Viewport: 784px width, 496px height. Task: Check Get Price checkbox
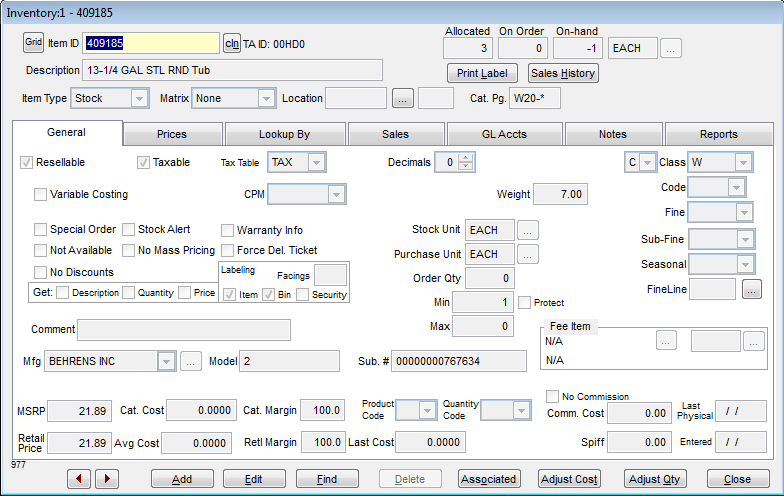pos(184,292)
